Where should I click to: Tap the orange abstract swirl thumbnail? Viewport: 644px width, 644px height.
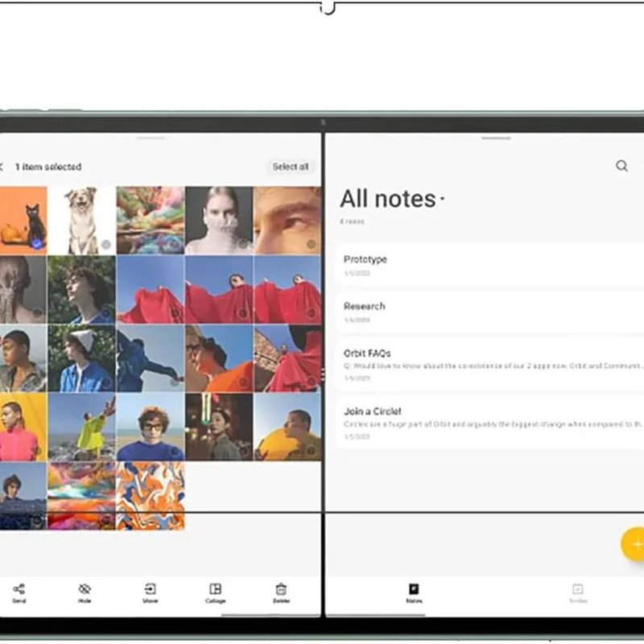(x=151, y=495)
